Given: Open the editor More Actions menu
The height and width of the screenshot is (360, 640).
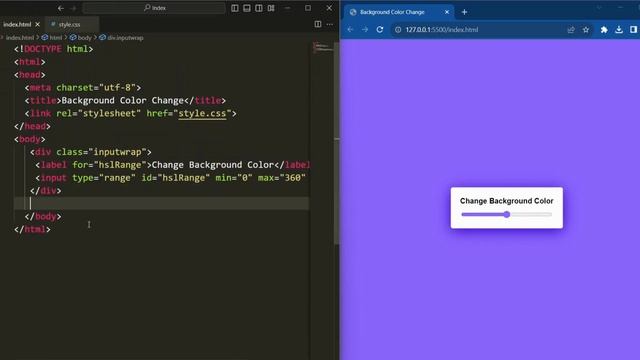Looking at the screenshot, I should [x=330, y=24].
